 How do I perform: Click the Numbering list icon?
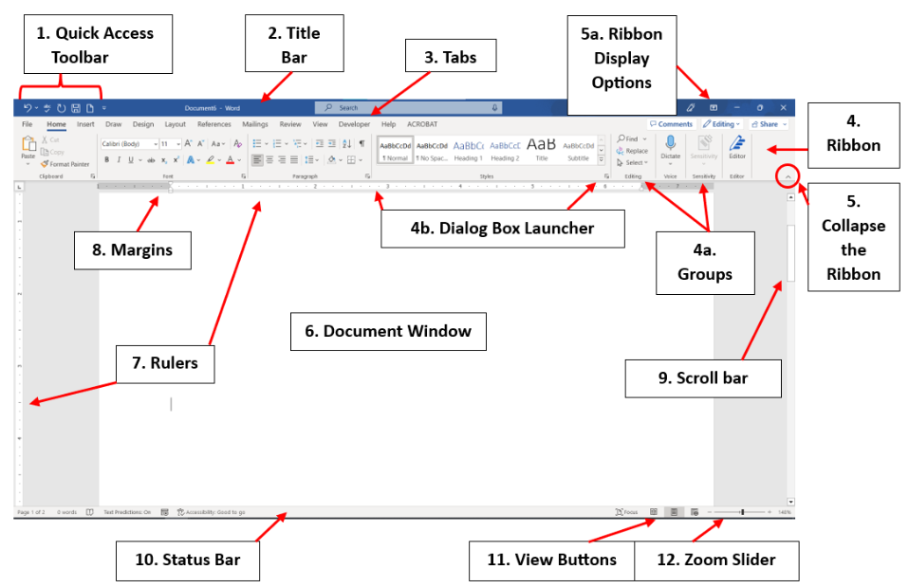tap(277, 143)
